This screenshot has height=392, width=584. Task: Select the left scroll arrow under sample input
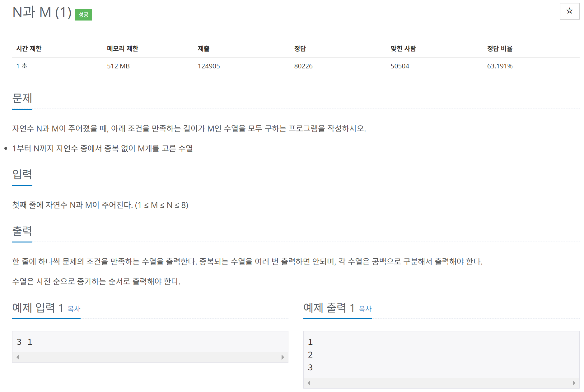coord(18,357)
